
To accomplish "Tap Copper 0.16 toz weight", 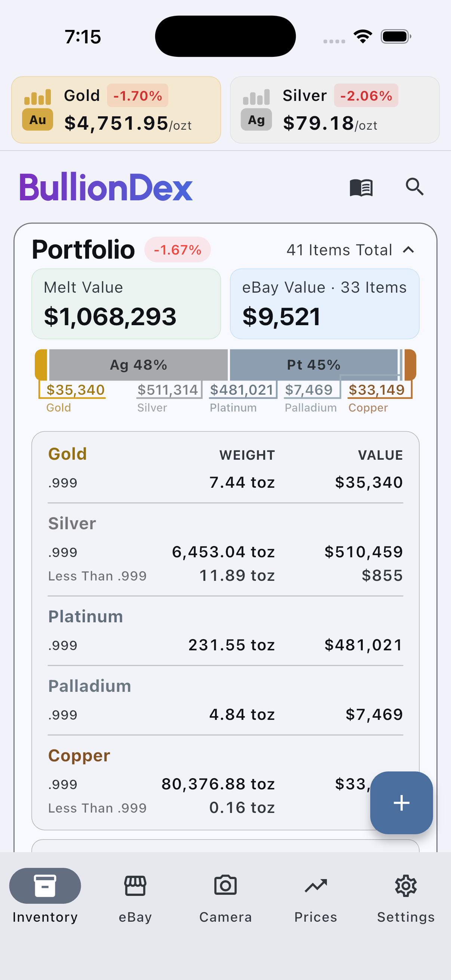I will tap(242, 808).
